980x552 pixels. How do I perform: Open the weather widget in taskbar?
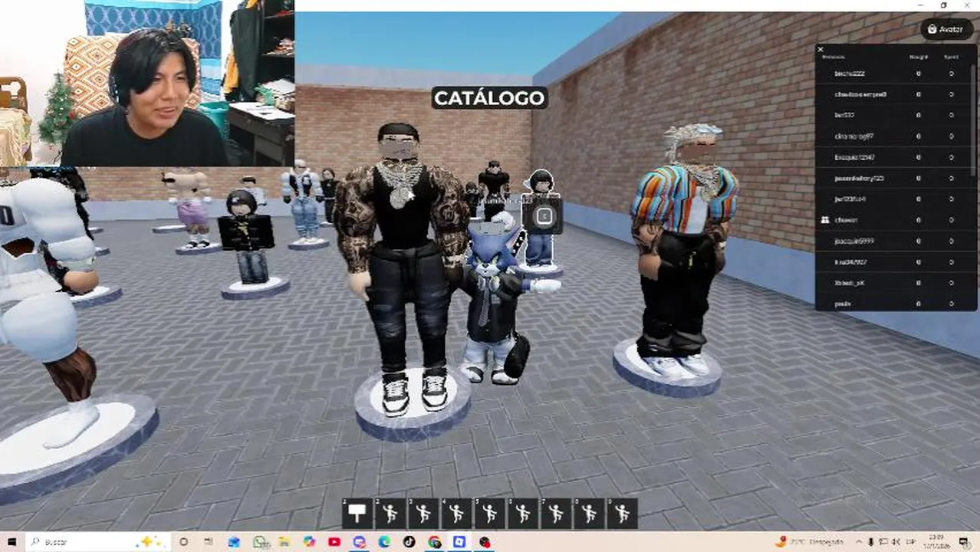(x=808, y=542)
